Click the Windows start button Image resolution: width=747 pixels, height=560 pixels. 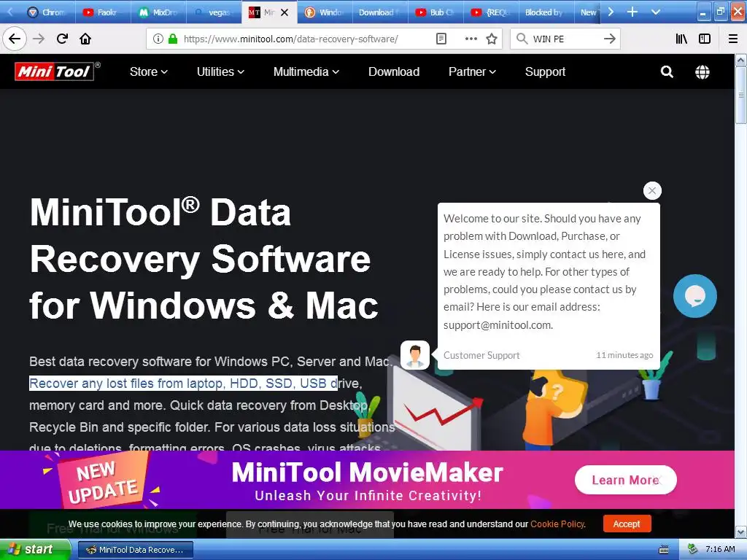tap(35, 550)
